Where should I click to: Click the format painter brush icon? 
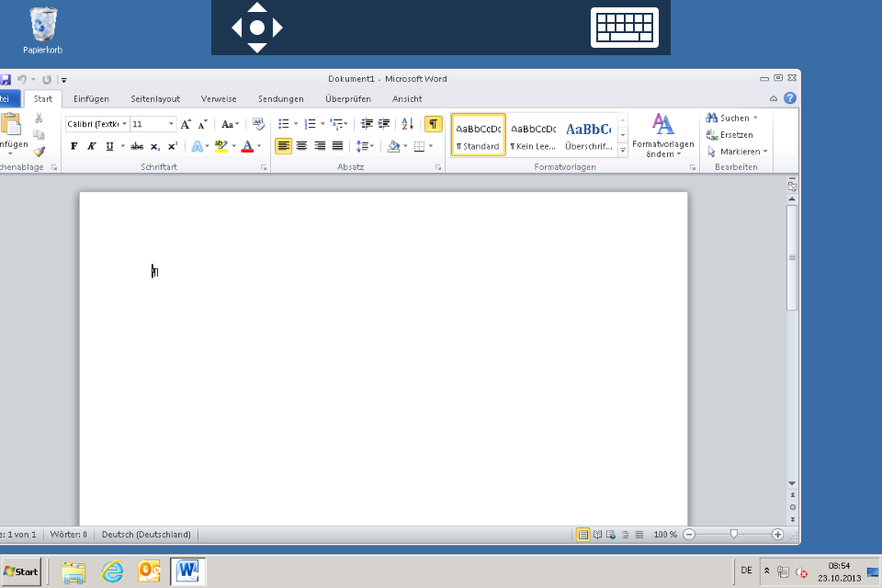39,152
